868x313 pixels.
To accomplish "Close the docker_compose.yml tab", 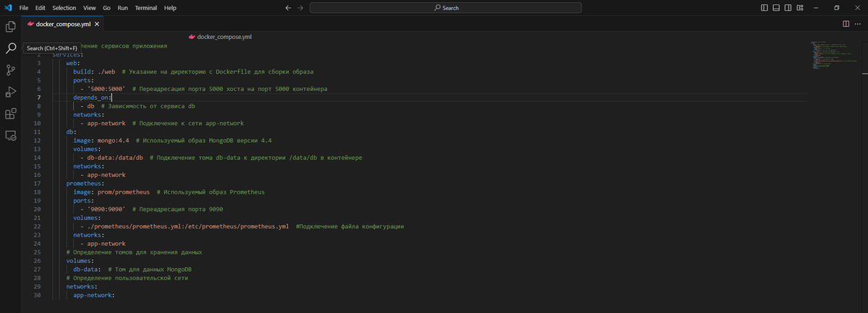I will [x=97, y=24].
